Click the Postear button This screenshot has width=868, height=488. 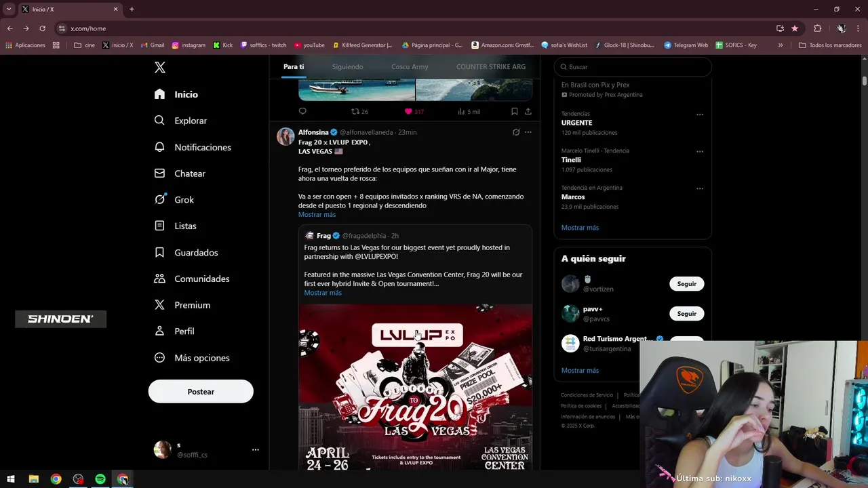coord(201,392)
